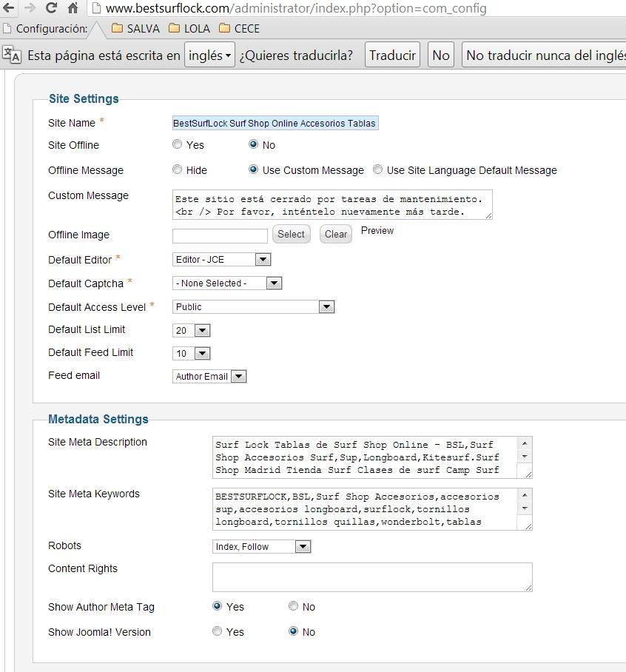
Task: Click the Clear button for Offline Image
Action: (x=336, y=234)
